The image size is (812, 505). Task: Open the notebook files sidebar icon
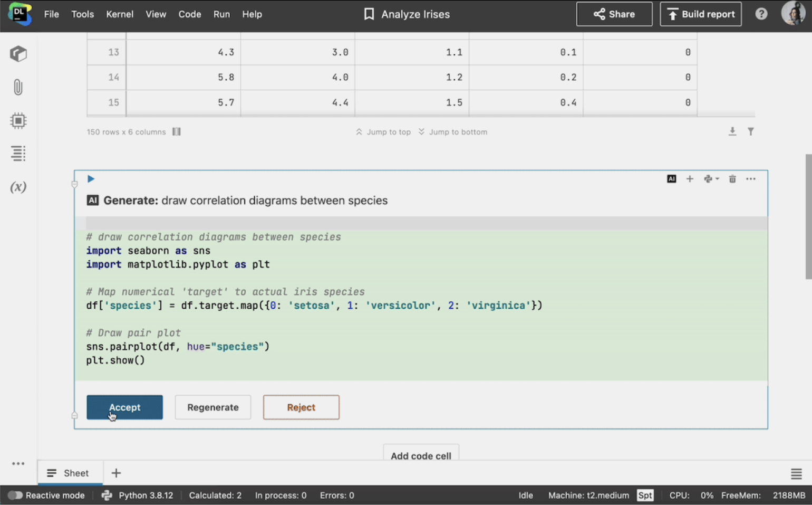18,54
